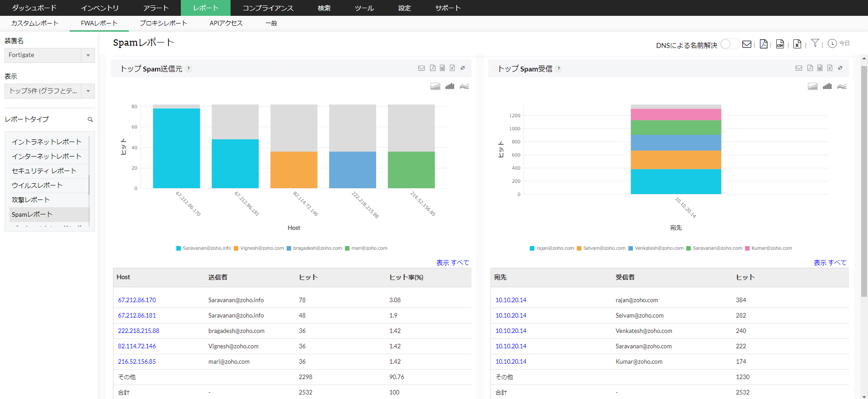Toggle Saravanan@zoho.info legend item in sender chart
The width and height of the screenshot is (868, 399).
[203, 248]
